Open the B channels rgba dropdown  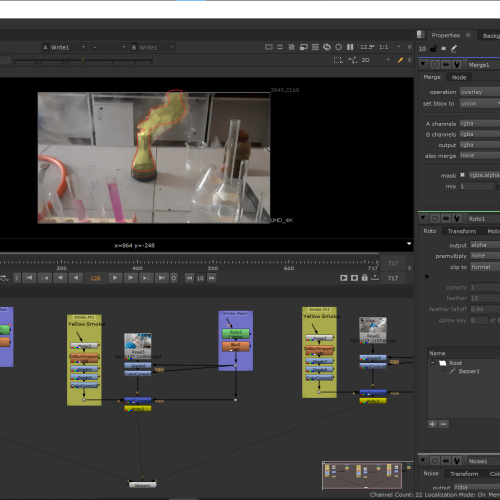click(x=480, y=134)
